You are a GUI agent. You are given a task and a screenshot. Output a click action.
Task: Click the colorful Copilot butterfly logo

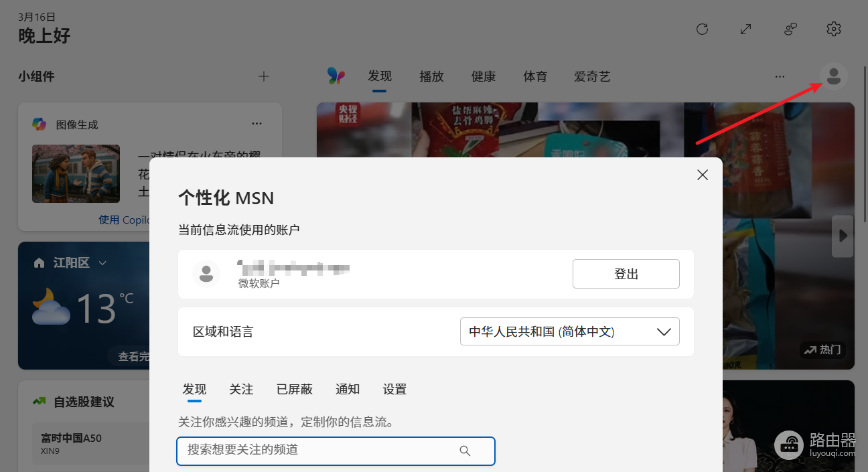point(336,76)
